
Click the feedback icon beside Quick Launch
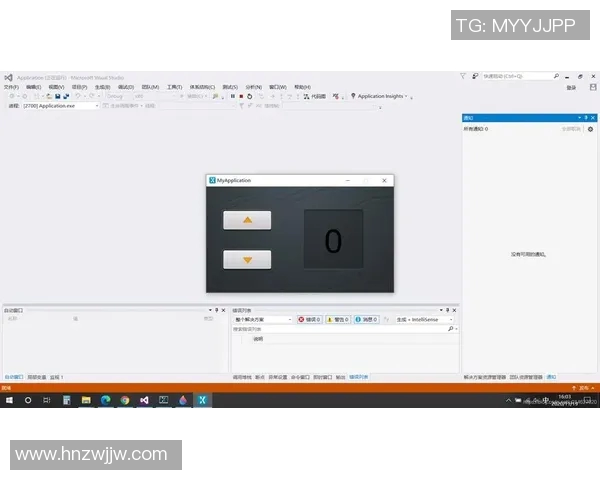tap(475, 76)
